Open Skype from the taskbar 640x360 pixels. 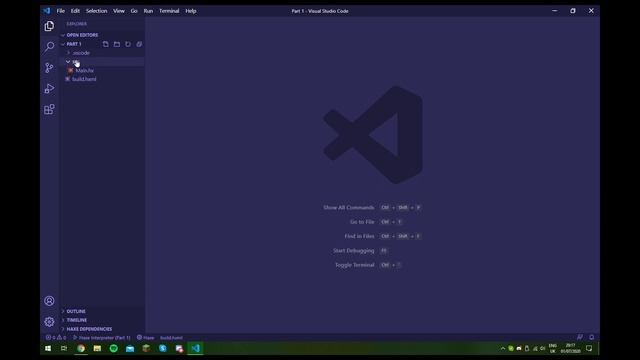point(163,348)
